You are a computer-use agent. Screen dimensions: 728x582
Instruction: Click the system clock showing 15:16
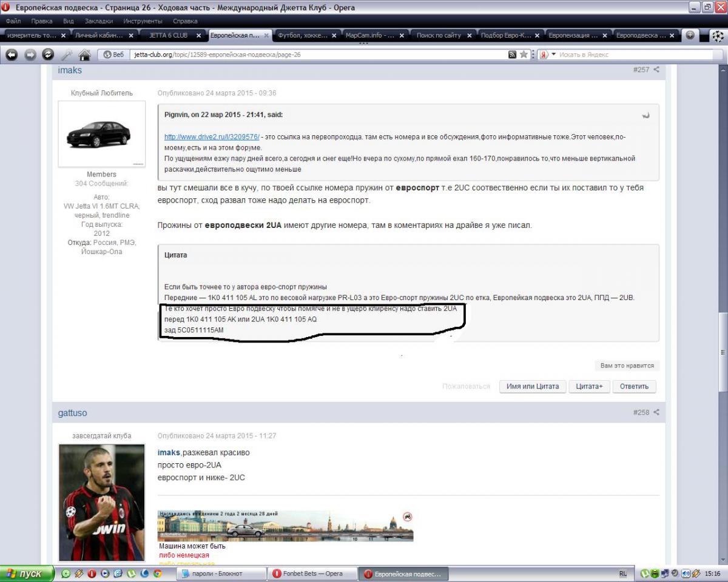pos(712,573)
